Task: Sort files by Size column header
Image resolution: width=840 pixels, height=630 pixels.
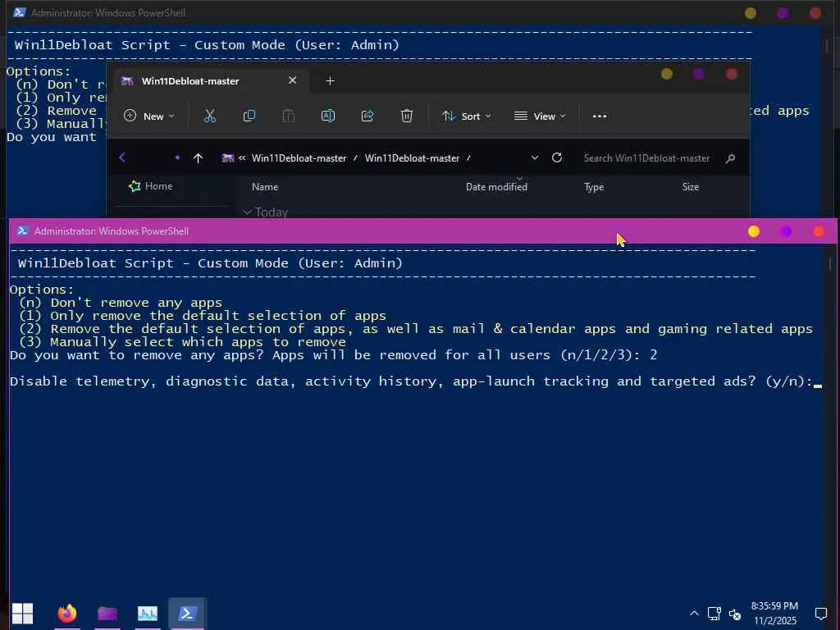Action: pos(691,187)
